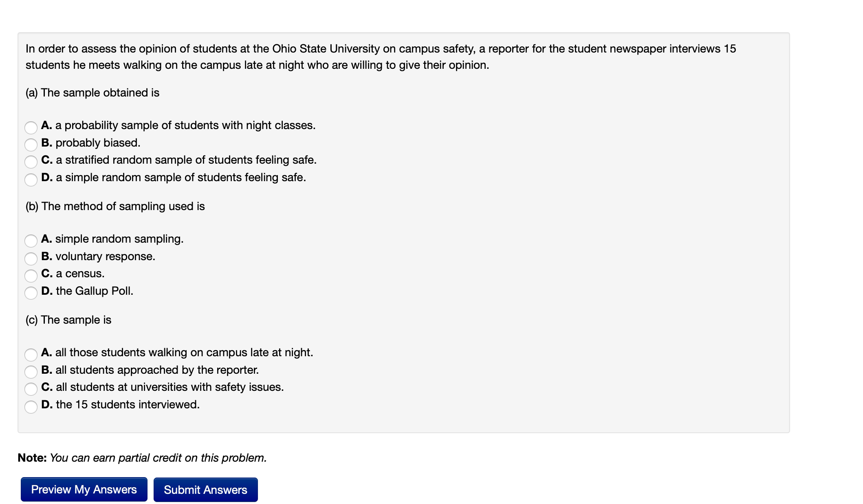Select option A 'a probability sample of students with night classes'
Image resolution: width=863 pixels, height=504 pixels.
(x=31, y=128)
